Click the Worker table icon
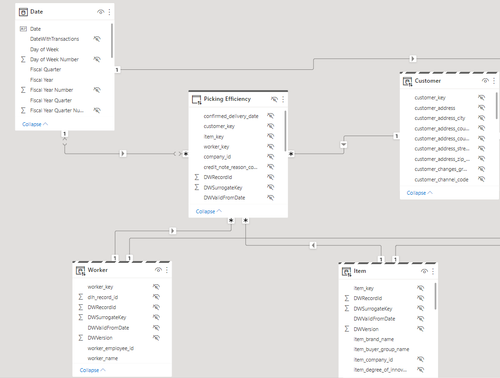Viewport: 500px width, 378px height. (80, 271)
